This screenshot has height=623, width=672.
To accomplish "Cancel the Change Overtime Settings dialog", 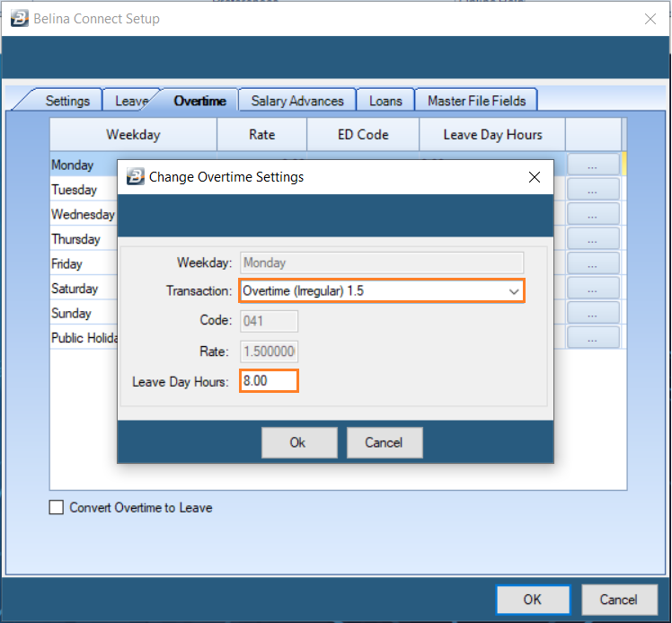I will 385,442.
